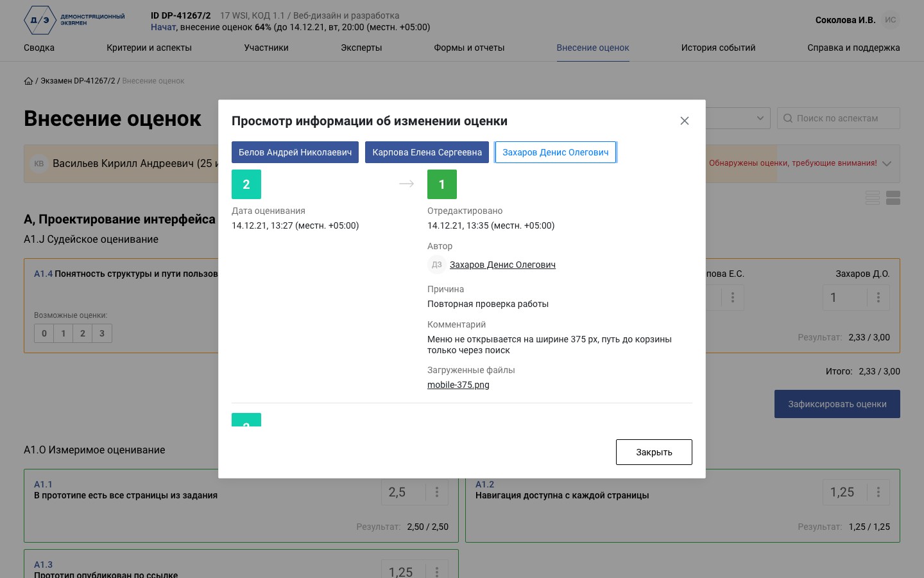The image size is (924, 578).
Task: Open the Критерии и аспекты menu
Action: [149, 48]
